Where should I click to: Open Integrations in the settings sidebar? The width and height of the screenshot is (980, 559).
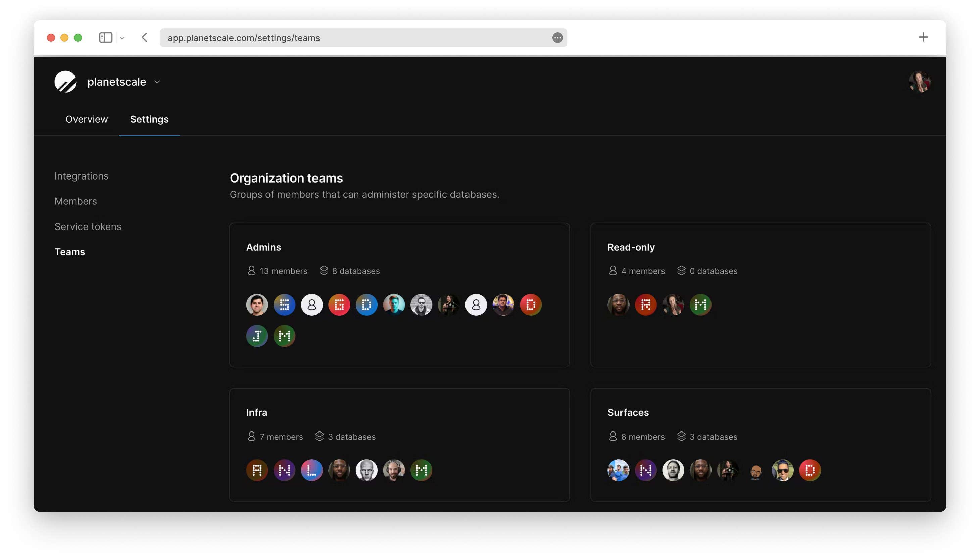82,176
